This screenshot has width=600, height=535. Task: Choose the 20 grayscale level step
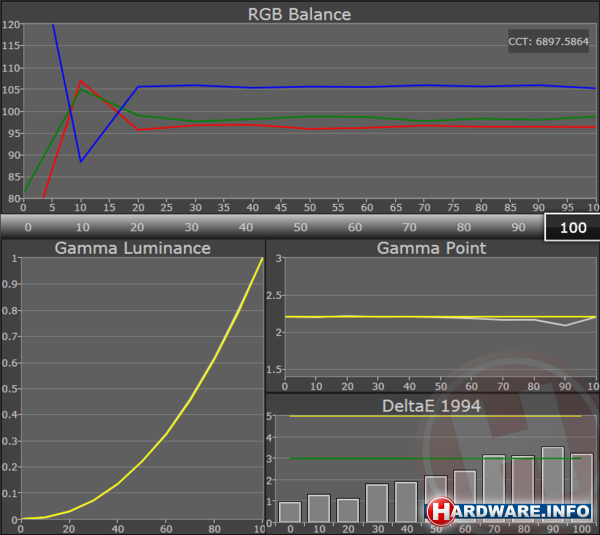click(136, 227)
